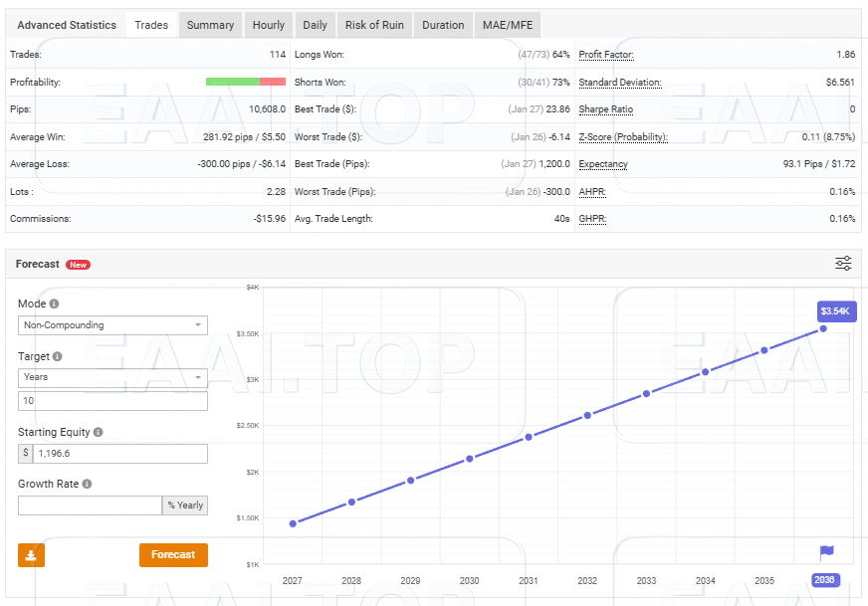Image resolution: width=868 pixels, height=606 pixels.
Task: Open the Mode dropdown showing Non-Compounding
Action: tap(112, 325)
